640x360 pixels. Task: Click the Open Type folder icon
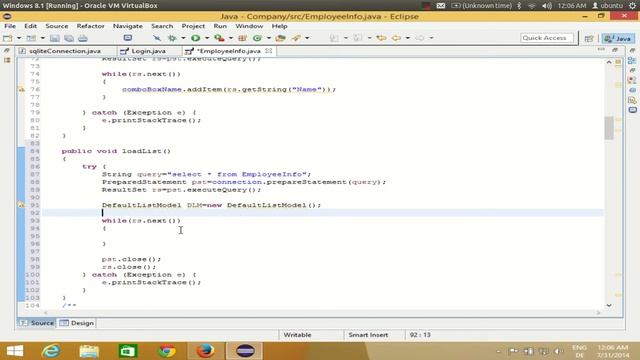tap(280, 38)
